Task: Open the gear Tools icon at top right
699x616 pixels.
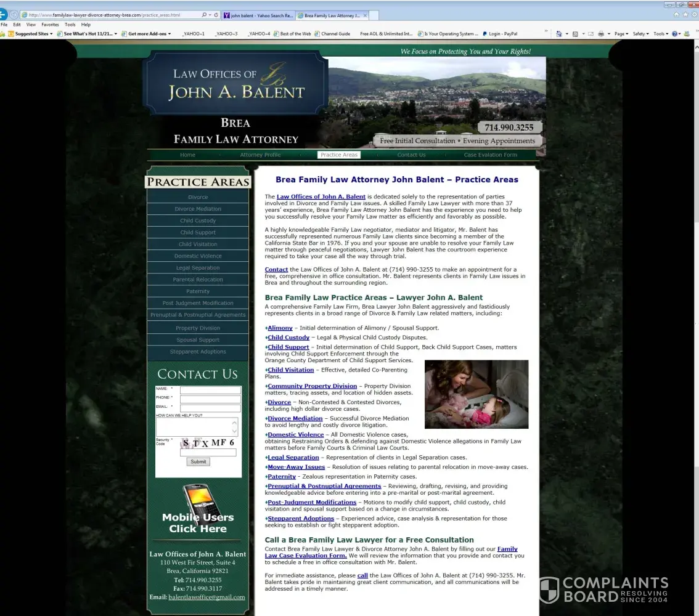Action: pos(695,14)
